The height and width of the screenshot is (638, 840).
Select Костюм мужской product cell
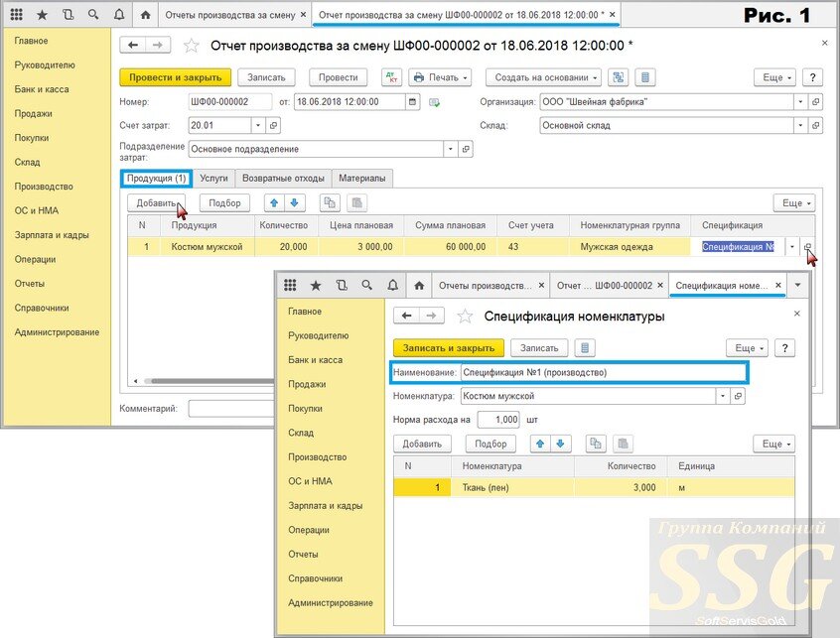coord(207,247)
